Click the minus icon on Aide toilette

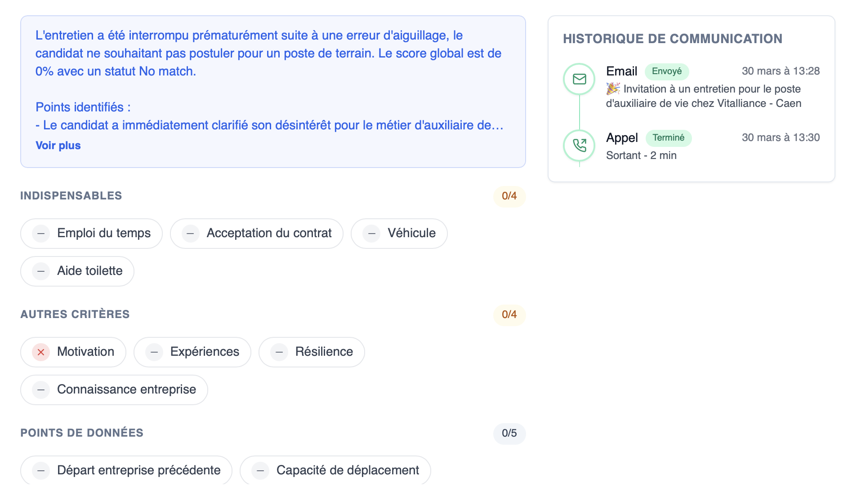(x=41, y=271)
